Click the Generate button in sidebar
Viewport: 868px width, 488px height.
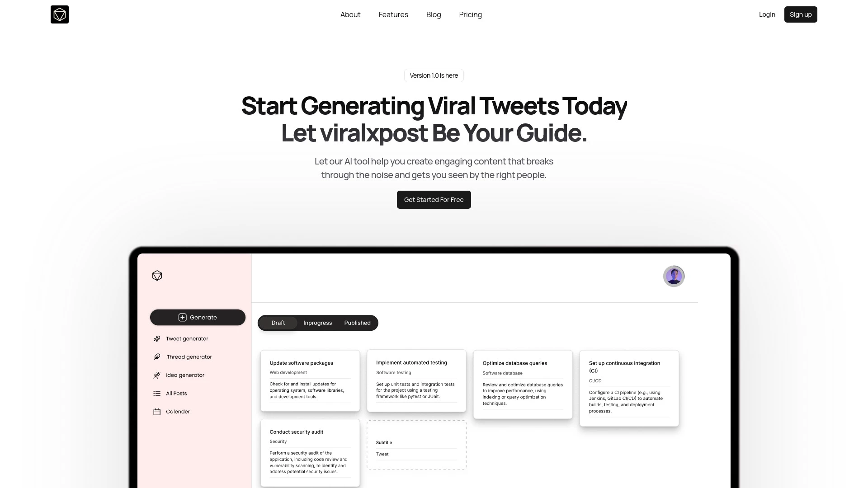coord(197,317)
